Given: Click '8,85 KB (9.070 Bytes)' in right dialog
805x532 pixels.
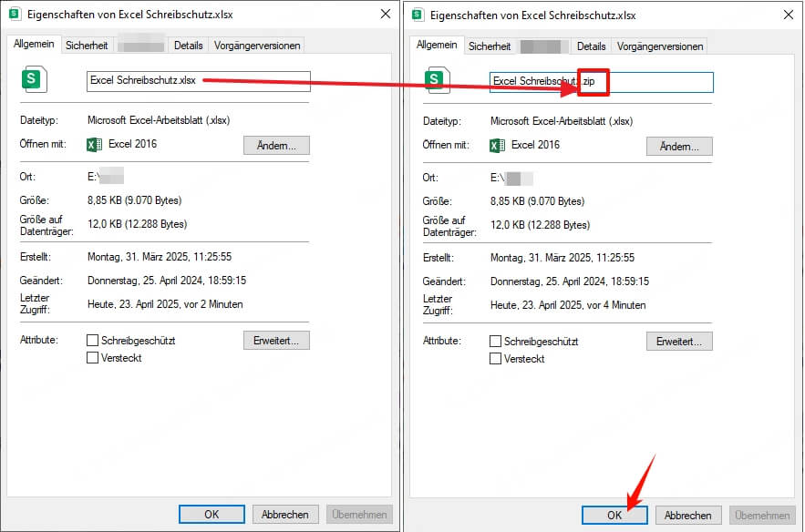Looking at the screenshot, I should pyautogui.click(x=538, y=201).
